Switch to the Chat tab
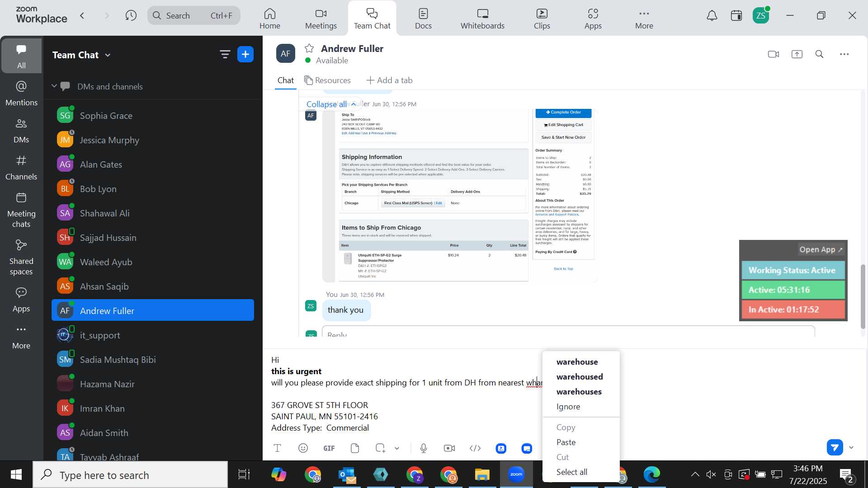This screenshot has height=488, width=868. (286, 80)
